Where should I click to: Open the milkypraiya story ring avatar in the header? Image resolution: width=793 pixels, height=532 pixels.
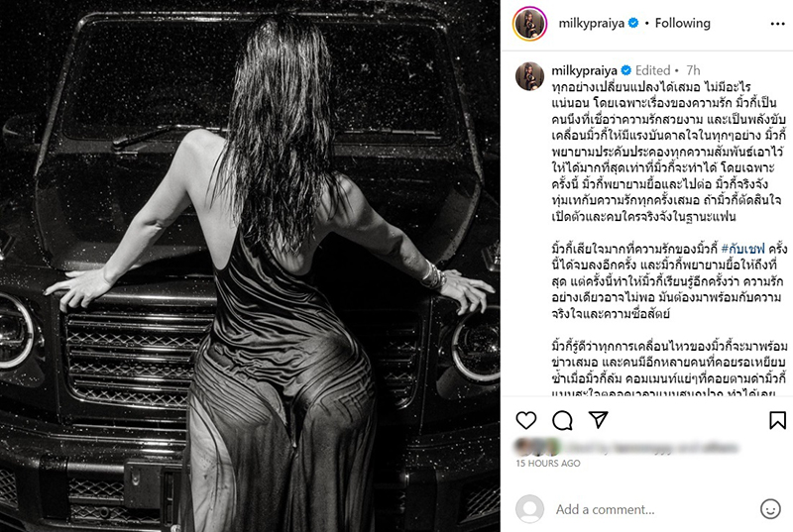pos(530,24)
